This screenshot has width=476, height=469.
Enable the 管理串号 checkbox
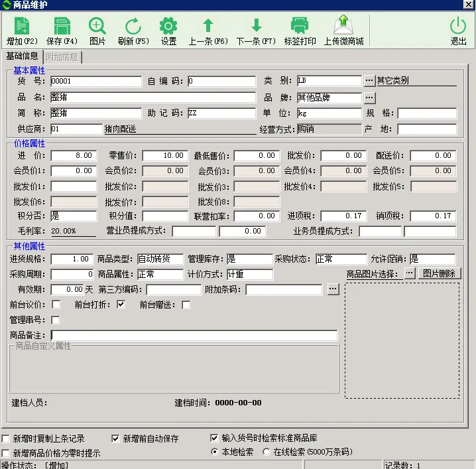[56, 320]
